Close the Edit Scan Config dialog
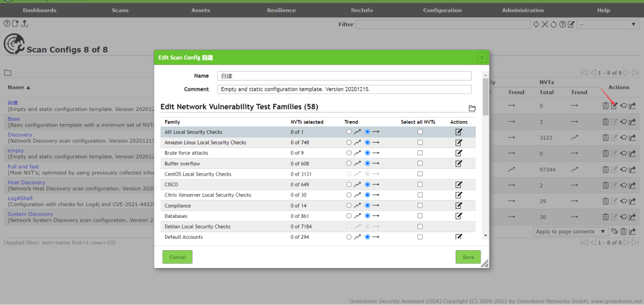This screenshot has width=644, height=305. [482, 57]
